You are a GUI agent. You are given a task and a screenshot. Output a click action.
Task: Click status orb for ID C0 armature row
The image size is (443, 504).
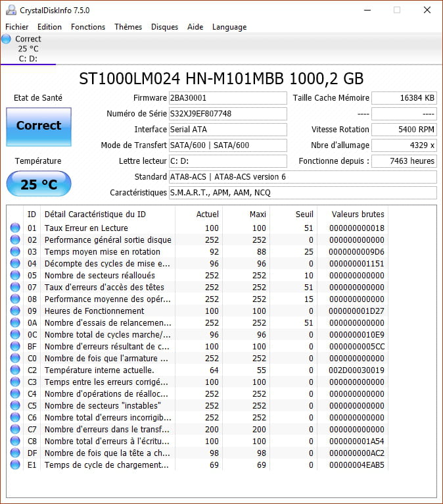[15, 358]
